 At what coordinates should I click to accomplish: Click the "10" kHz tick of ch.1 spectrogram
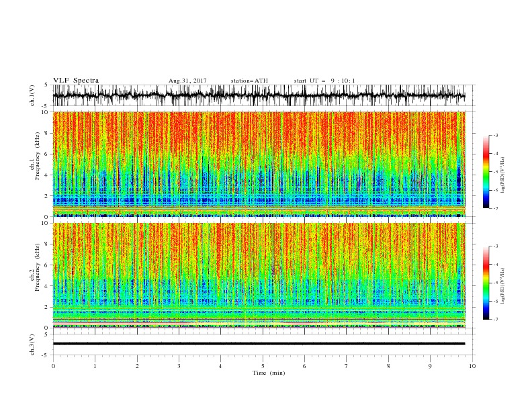click(46, 112)
